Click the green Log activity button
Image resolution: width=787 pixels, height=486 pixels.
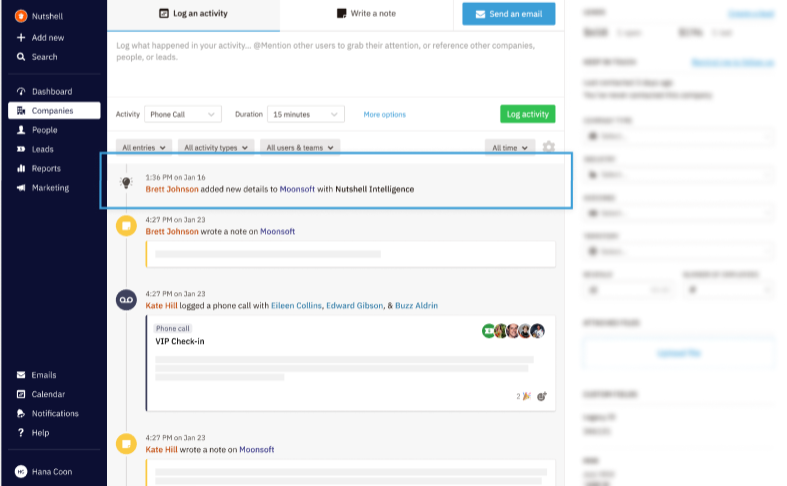pos(528,114)
